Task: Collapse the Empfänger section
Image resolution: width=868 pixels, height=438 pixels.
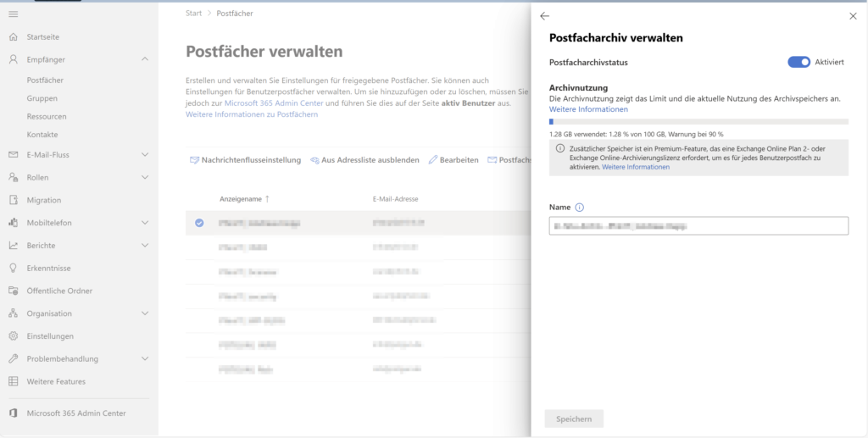Action: pyautogui.click(x=145, y=59)
